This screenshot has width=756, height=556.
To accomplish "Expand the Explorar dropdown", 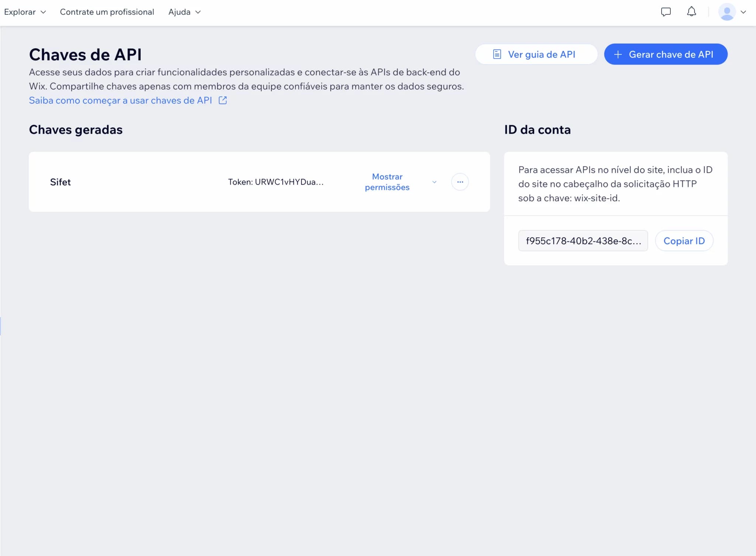I will click(x=25, y=12).
